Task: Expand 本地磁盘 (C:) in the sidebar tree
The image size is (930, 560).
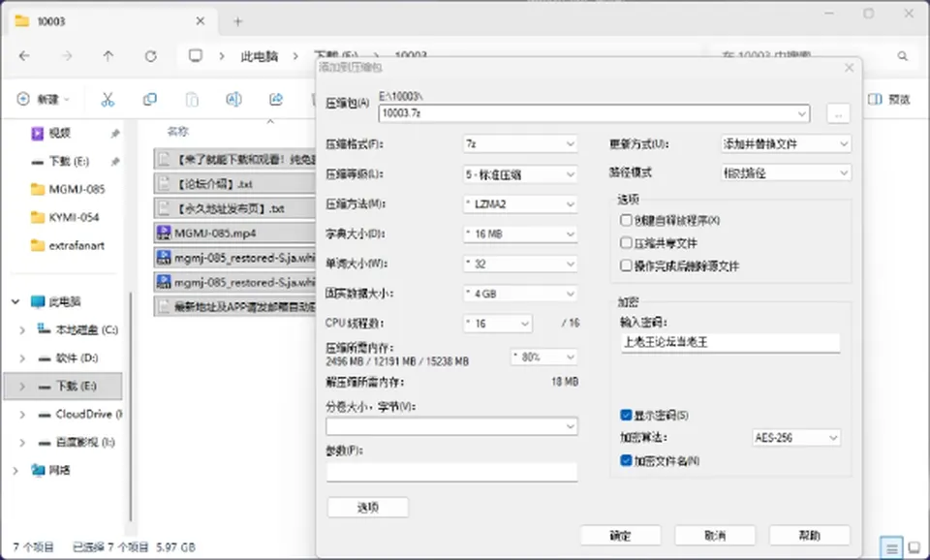Action: pyautogui.click(x=22, y=329)
